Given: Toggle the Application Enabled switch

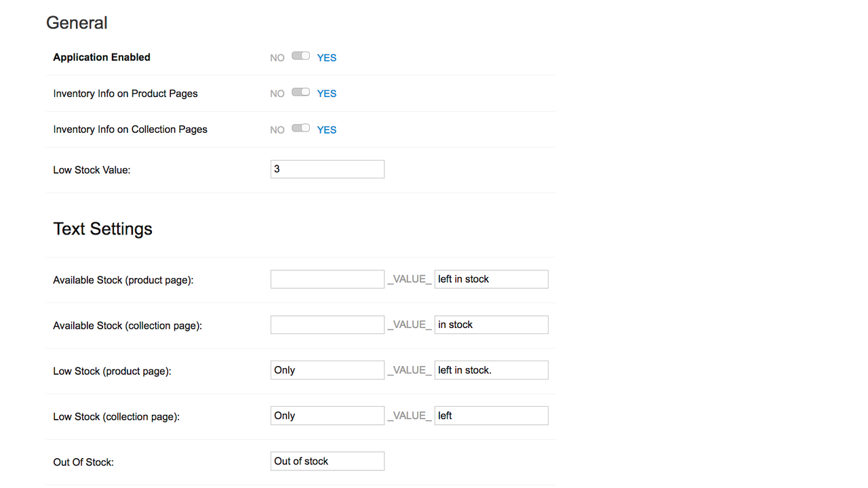Looking at the screenshot, I should pyautogui.click(x=300, y=56).
